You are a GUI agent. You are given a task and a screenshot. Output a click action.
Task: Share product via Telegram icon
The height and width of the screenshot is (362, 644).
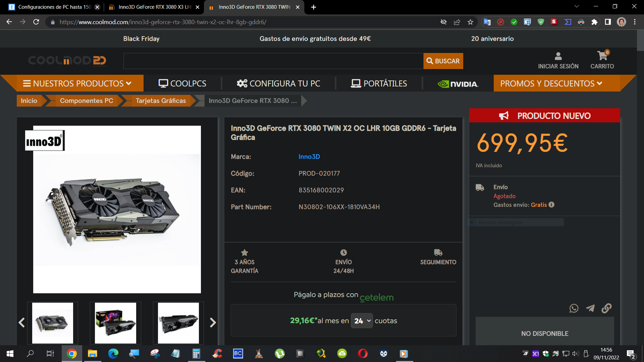(x=590, y=308)
